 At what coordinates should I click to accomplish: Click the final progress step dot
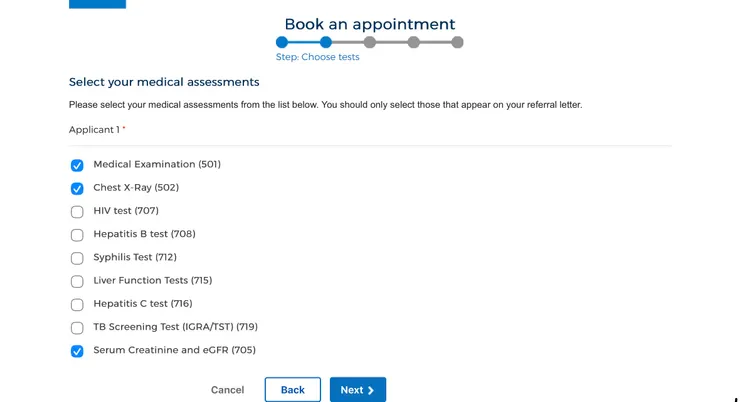pos(457,42)
